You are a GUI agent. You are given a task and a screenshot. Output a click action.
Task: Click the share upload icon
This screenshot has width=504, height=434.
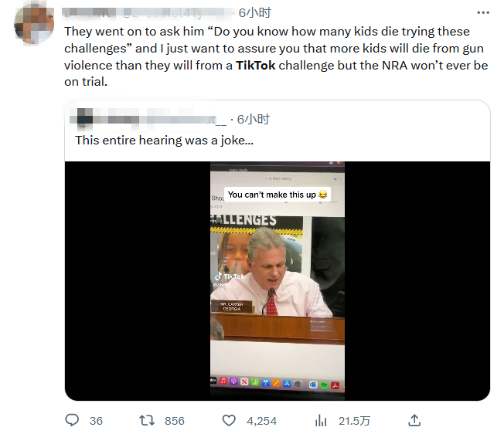coord(414,420)
